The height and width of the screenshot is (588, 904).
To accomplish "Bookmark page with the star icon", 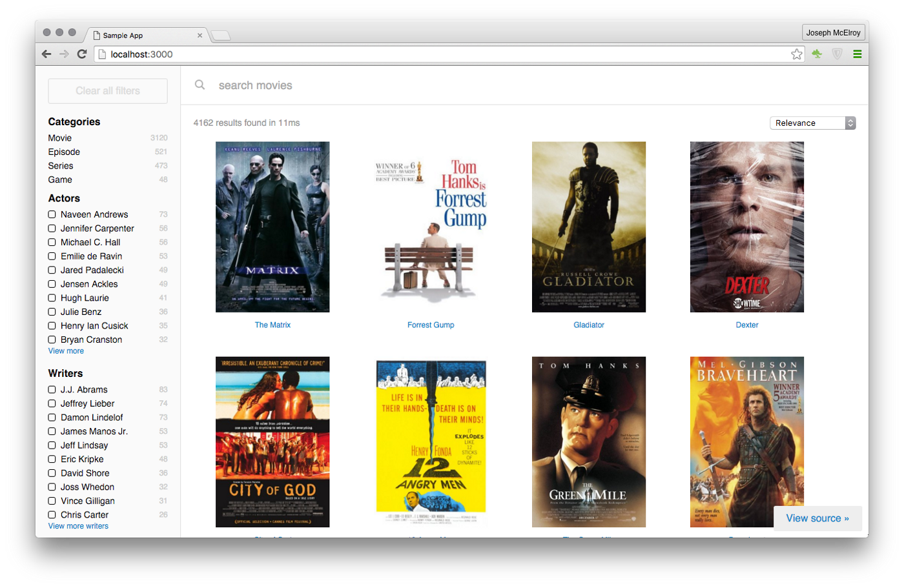I will [x=797, y=54].
